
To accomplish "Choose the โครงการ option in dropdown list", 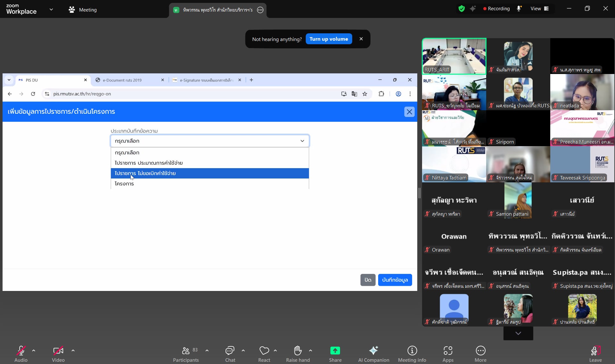I will click(210, 184).
